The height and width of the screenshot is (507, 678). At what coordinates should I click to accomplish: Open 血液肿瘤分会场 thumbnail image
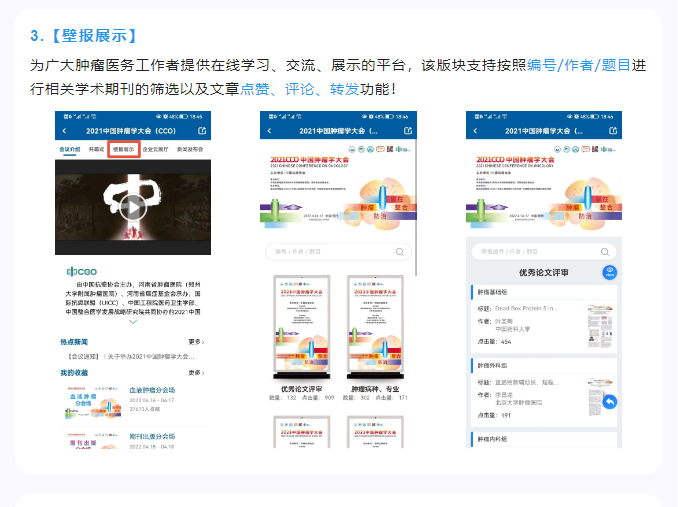click(x=93, y=403)
